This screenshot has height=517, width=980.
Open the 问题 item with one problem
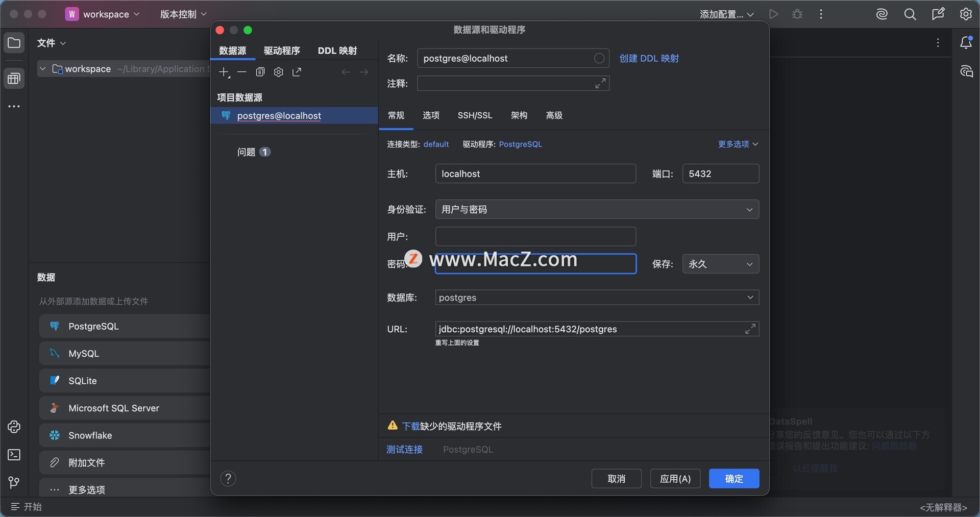tap(254, 152)
